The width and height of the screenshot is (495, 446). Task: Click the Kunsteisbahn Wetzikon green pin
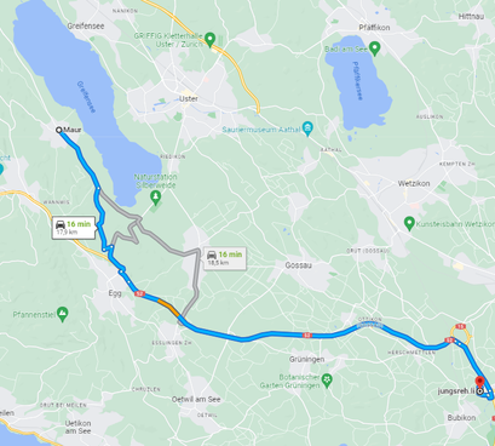pyautogui.click(x=409, y=223)
